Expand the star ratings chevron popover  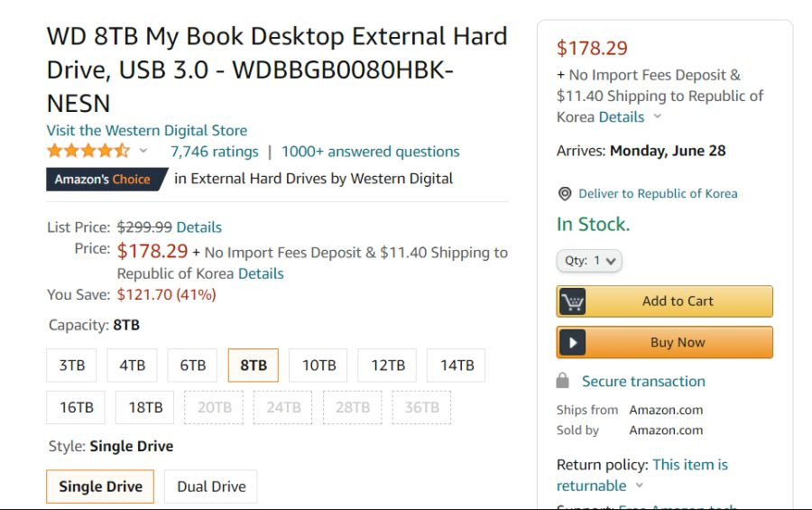coord(143,151)
